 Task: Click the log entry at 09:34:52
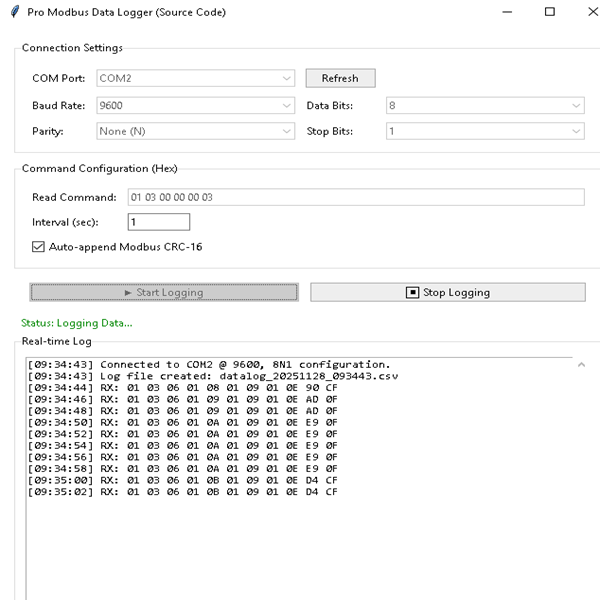(183, 434)
